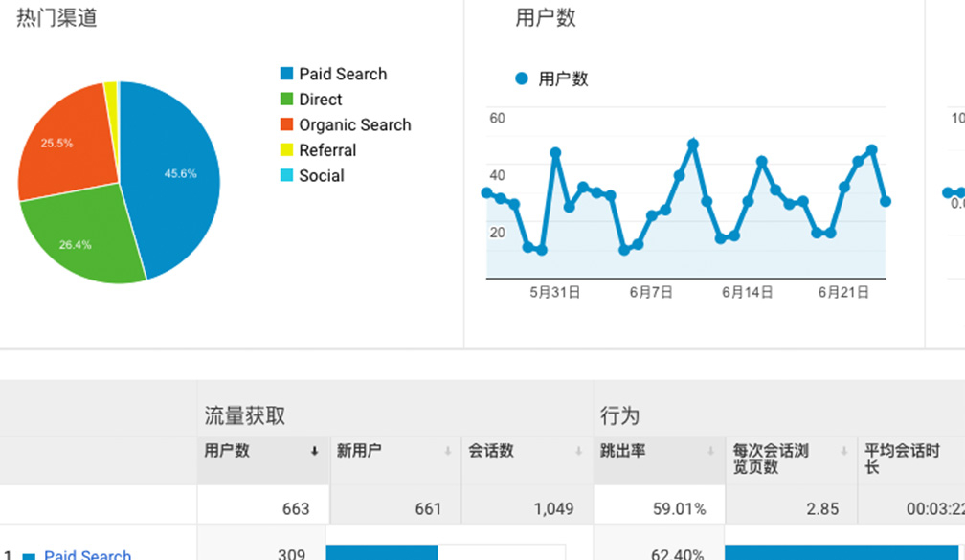This screenshot has width=965, height=560.
Task: Click the Organic Search legend label
Action: click(354, 124)
